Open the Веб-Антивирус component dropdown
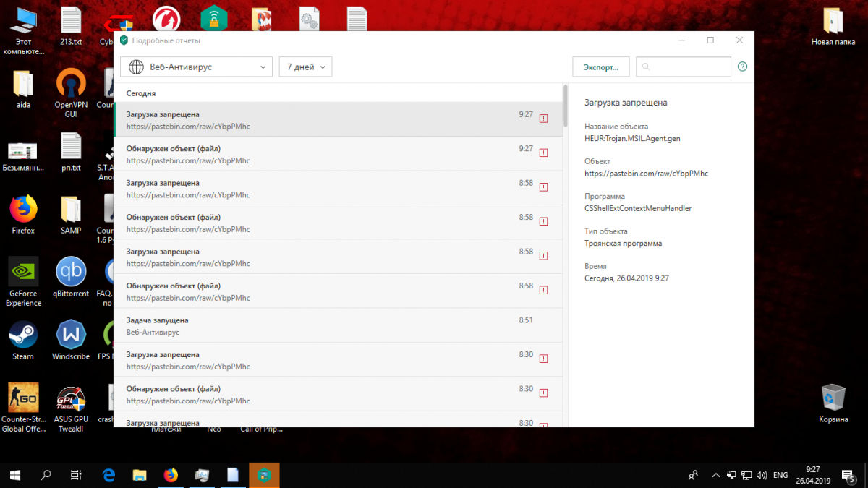 point(196,67)
